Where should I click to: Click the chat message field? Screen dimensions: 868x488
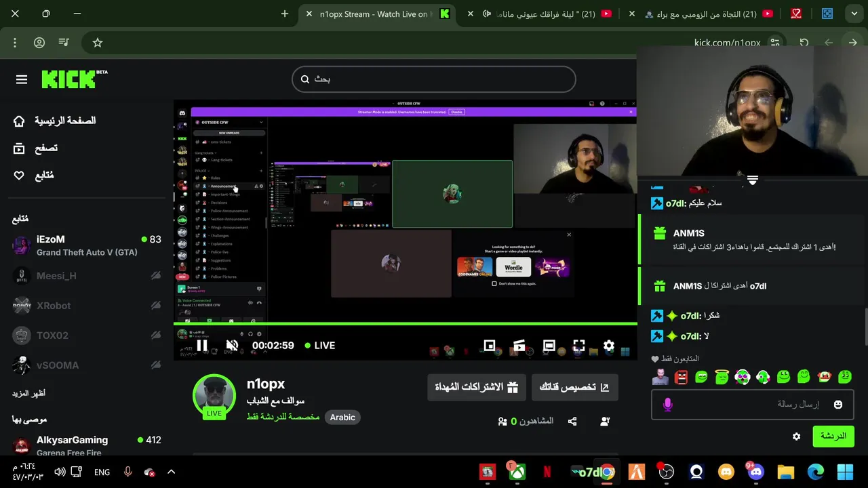[x=751, y=405]
